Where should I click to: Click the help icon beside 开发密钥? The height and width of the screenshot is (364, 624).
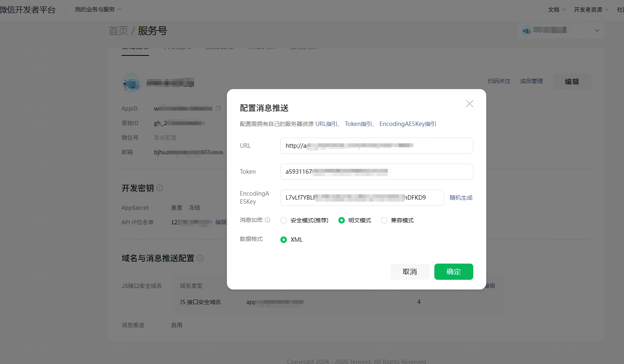tap(160, 188)
